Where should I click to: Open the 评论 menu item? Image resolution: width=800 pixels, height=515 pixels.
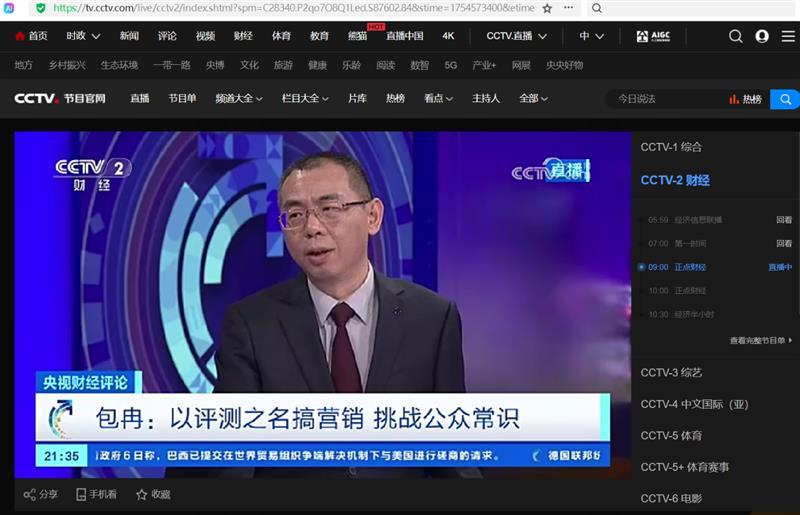[x=167, y=36]
